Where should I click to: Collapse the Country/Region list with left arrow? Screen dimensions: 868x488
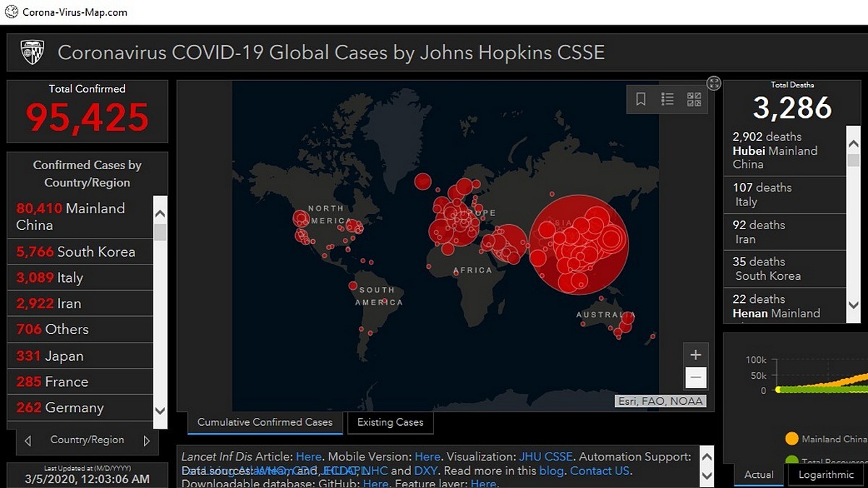point(28,440)
